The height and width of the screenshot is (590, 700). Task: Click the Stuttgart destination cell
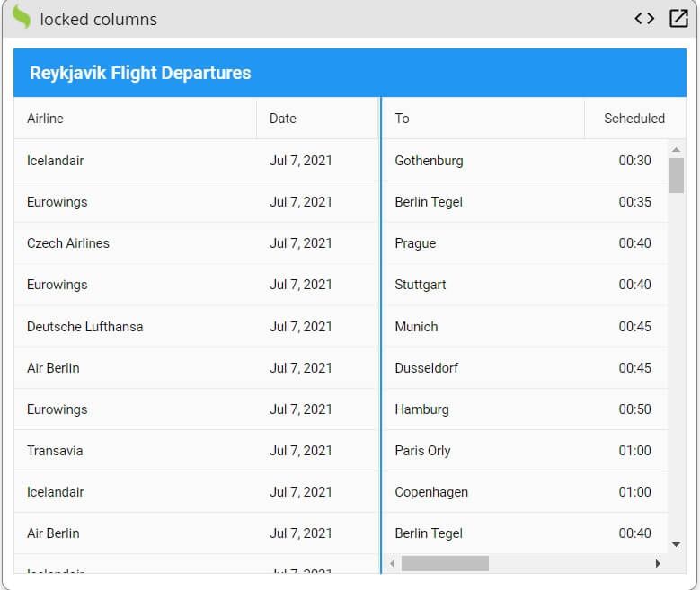click(x=483, y=285)
